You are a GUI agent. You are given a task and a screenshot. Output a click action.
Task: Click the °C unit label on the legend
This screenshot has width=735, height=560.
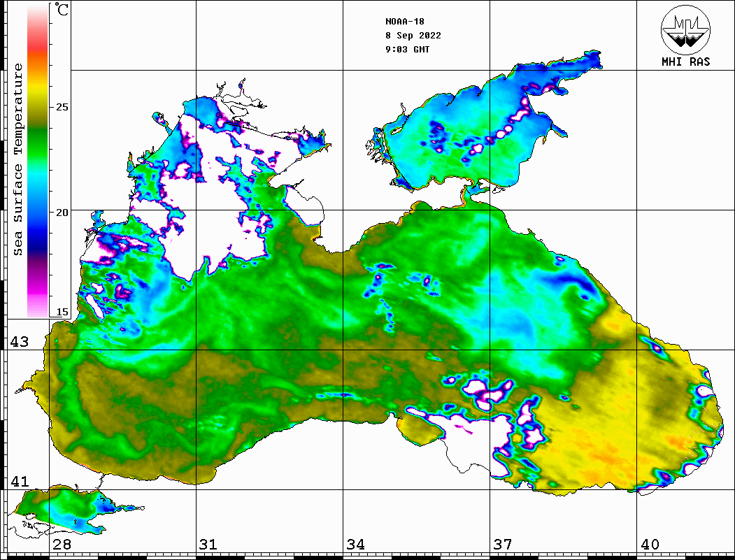coord(62,9)
